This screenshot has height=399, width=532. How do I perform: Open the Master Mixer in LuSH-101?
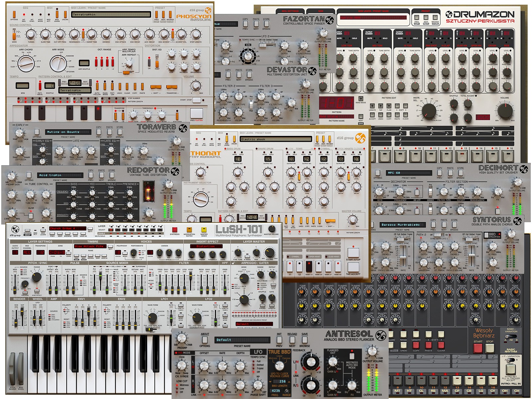coord(204,229)
